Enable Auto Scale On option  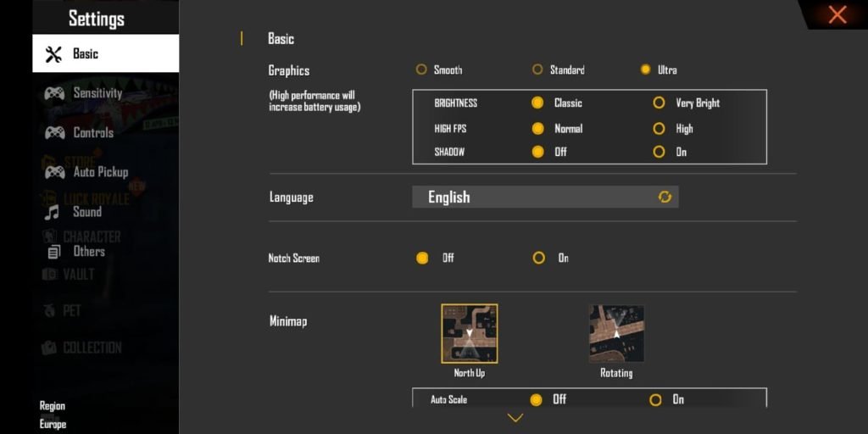click(655, 399)
